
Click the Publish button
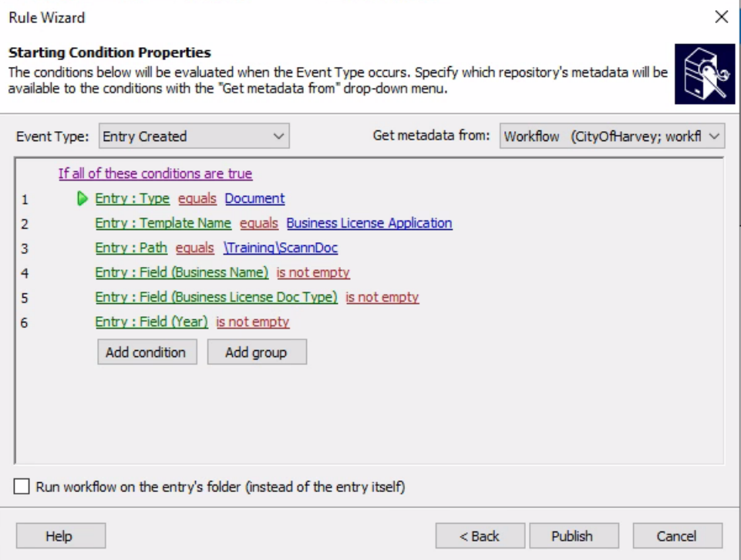coord(572,536)
